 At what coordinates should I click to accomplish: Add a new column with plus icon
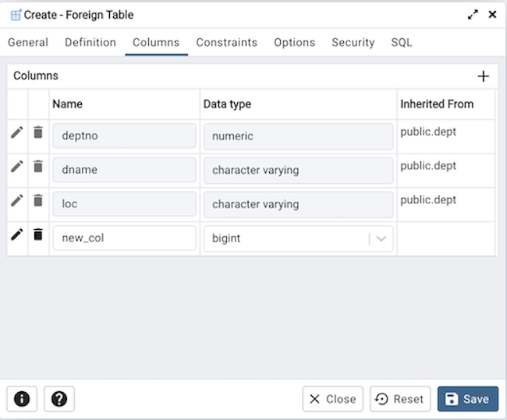[483, 76]
